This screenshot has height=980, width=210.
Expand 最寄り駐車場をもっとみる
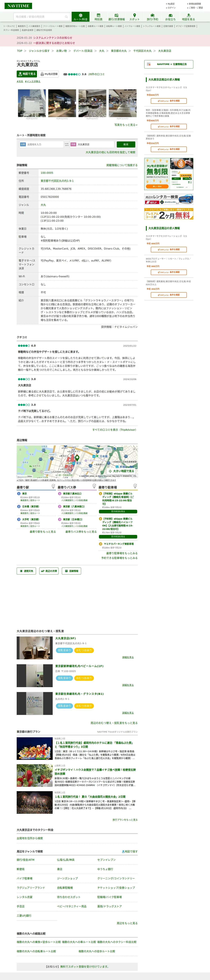point(122,553)
